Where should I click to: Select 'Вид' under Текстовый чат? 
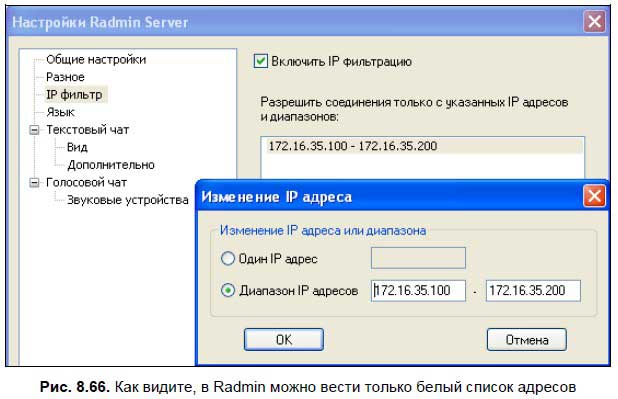tap(77, 147)
